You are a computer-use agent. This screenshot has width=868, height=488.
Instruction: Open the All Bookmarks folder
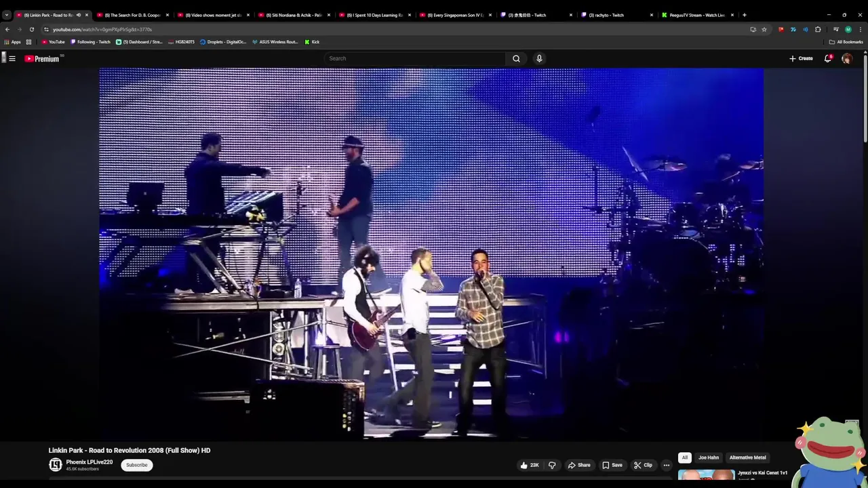point(846,42)
